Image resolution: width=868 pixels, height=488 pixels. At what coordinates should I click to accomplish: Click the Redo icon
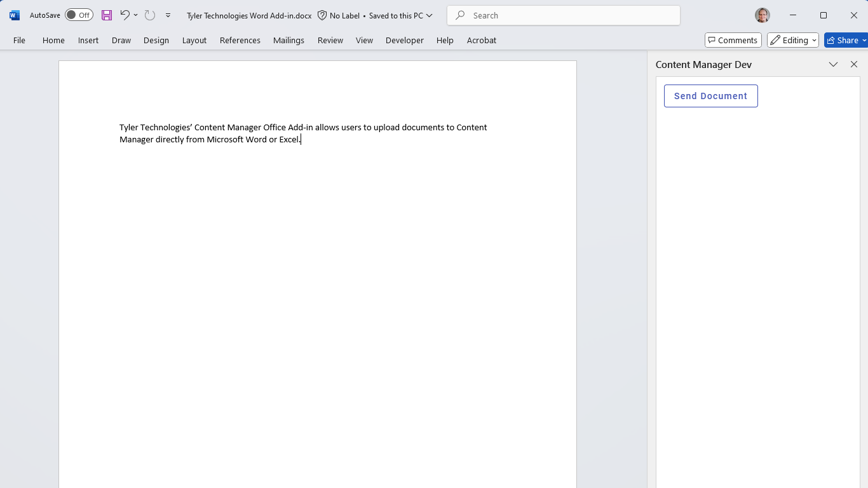[150, 15]
